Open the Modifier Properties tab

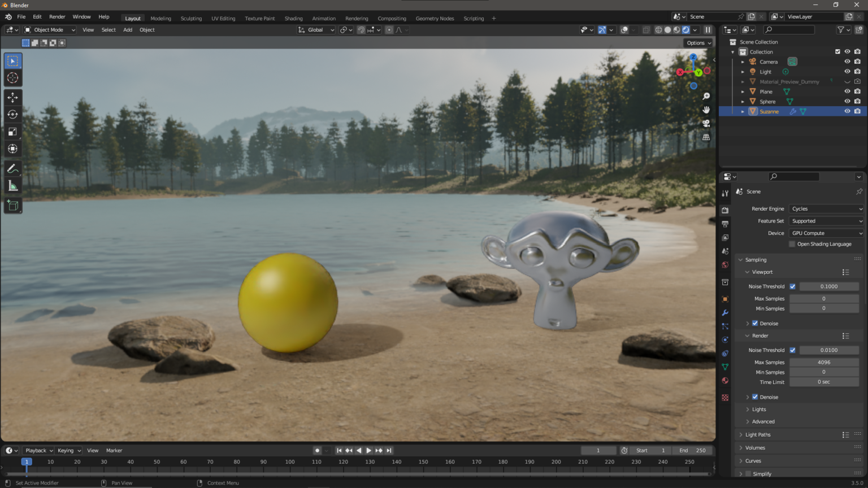(725, 312)
